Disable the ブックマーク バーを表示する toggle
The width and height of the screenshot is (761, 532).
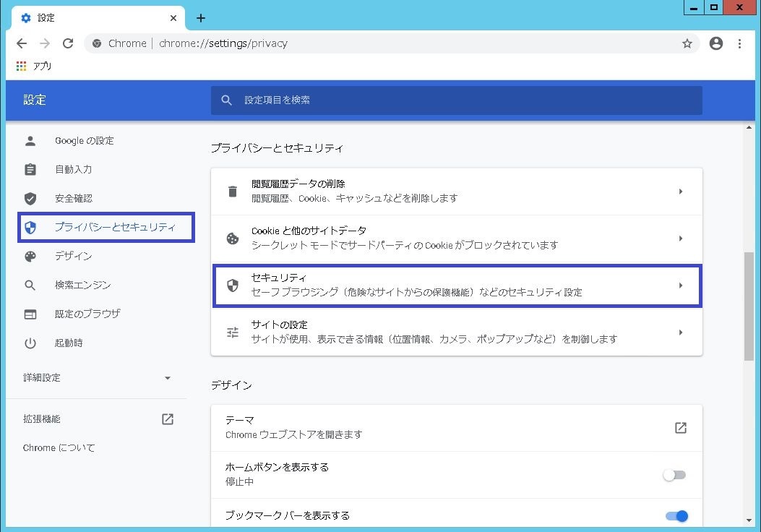pyautogui.click(x=676, y=516)
